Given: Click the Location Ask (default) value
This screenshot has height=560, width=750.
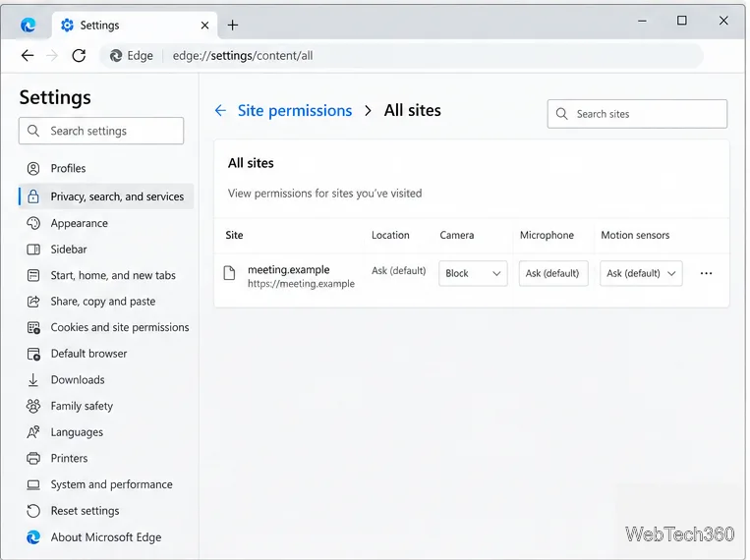Looking at the screenshot, I should [x=398, y=271].
